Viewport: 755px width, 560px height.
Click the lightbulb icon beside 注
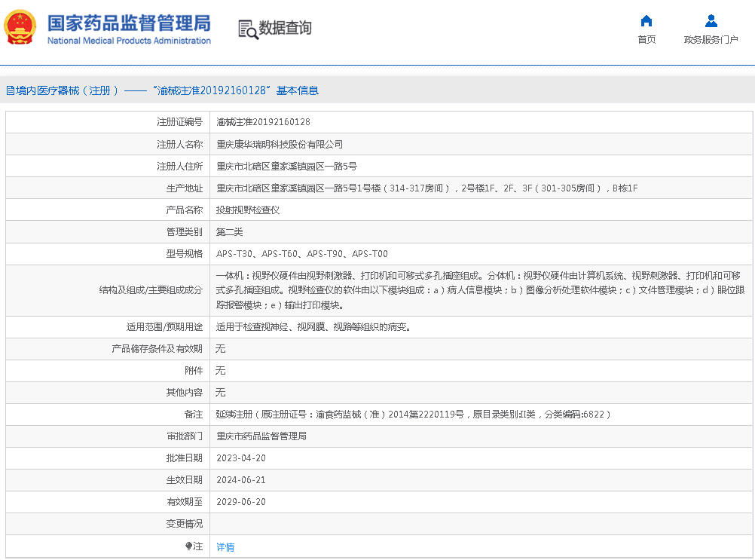tap(188, 546)
